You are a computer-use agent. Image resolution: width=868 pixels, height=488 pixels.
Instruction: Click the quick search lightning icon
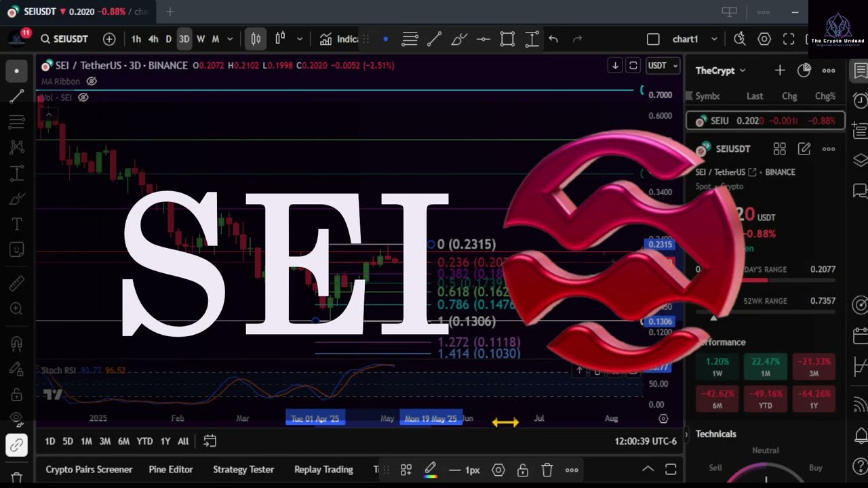coord(740,39)
